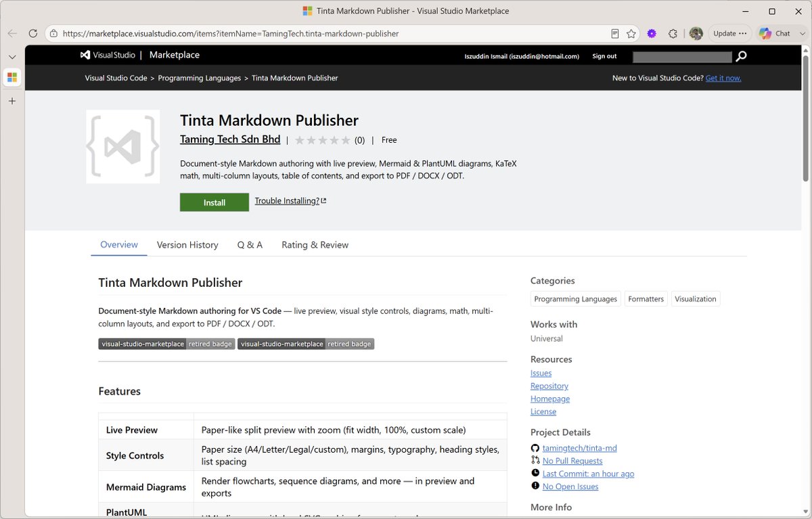Click the account name Iszuddin Ismail

pos(522,56)
